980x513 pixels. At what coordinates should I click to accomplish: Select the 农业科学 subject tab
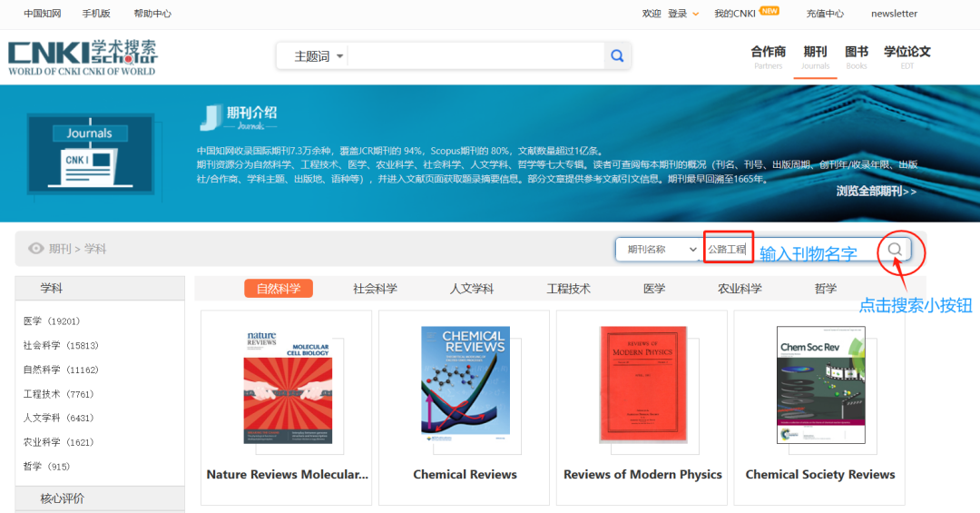coord(740,289)
